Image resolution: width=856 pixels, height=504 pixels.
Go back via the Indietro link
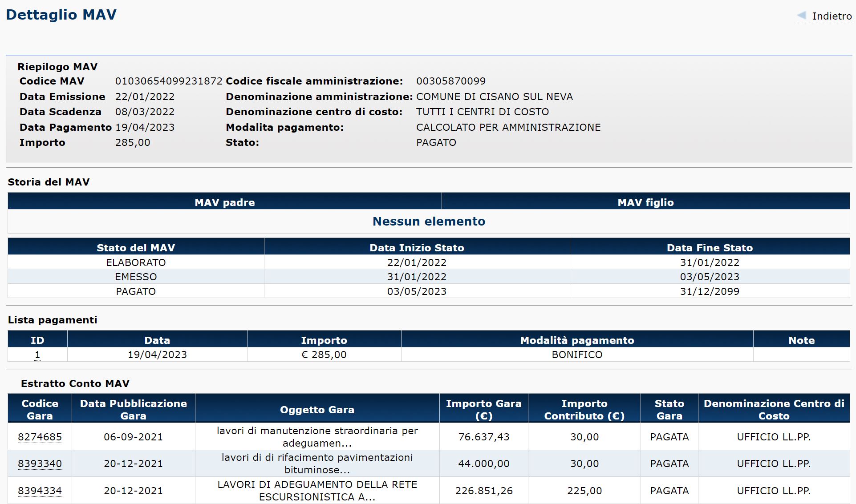tap(832, 16)
